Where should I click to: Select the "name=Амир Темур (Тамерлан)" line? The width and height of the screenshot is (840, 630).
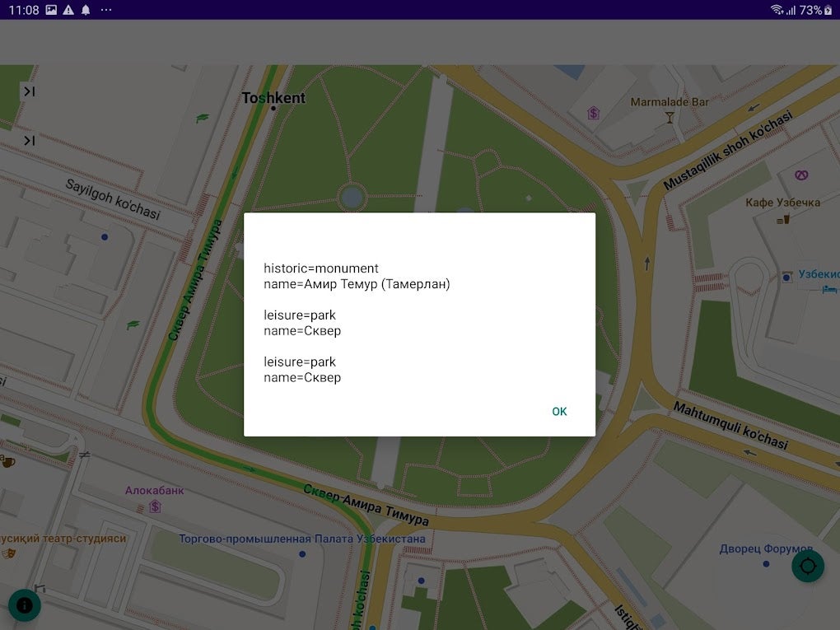click(357, 284)
